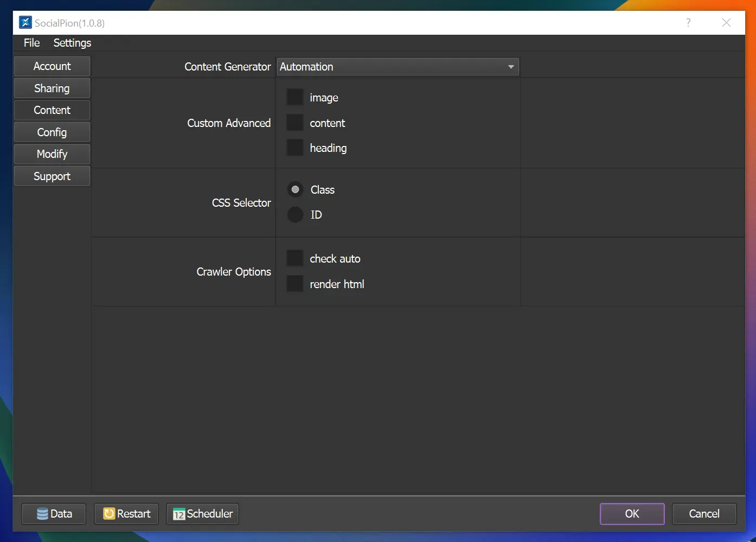Screen dimensions: 756x542
Task: Switch to the Support tab
Action: tap(52, 176)
